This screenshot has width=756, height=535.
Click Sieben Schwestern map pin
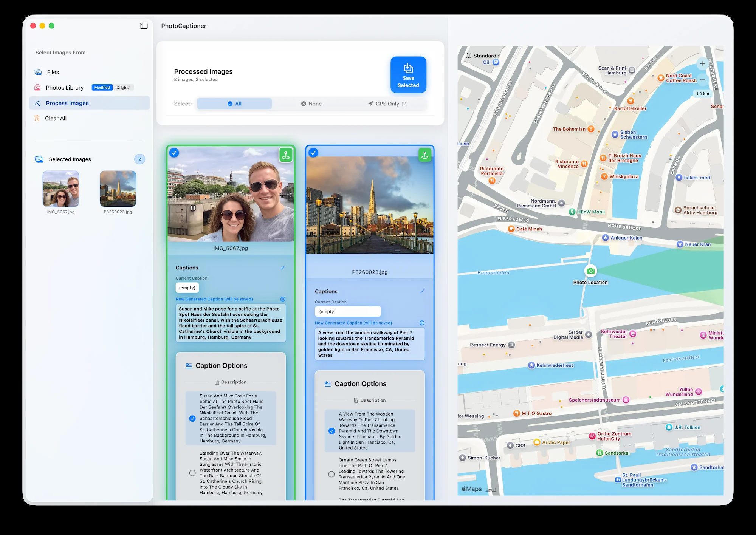point(615,135)
